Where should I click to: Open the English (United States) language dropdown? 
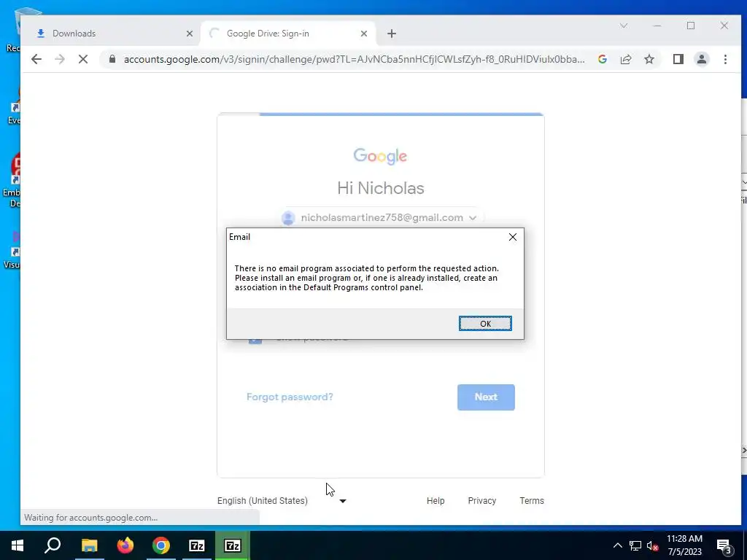282,500
